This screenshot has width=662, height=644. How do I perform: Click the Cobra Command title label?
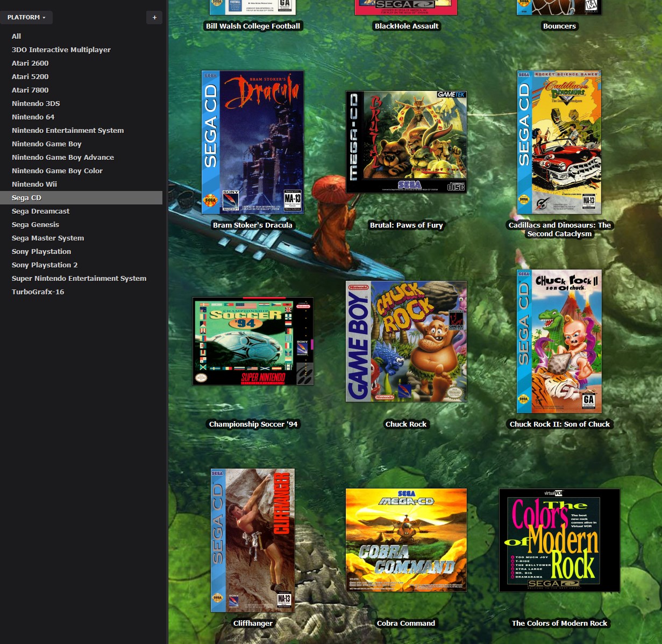pos(406,623)
